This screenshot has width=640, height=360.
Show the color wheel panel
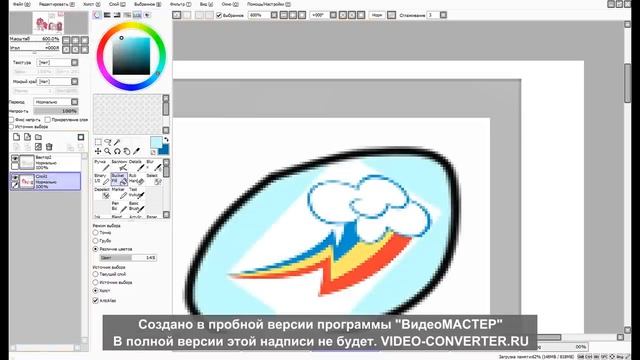97,15
